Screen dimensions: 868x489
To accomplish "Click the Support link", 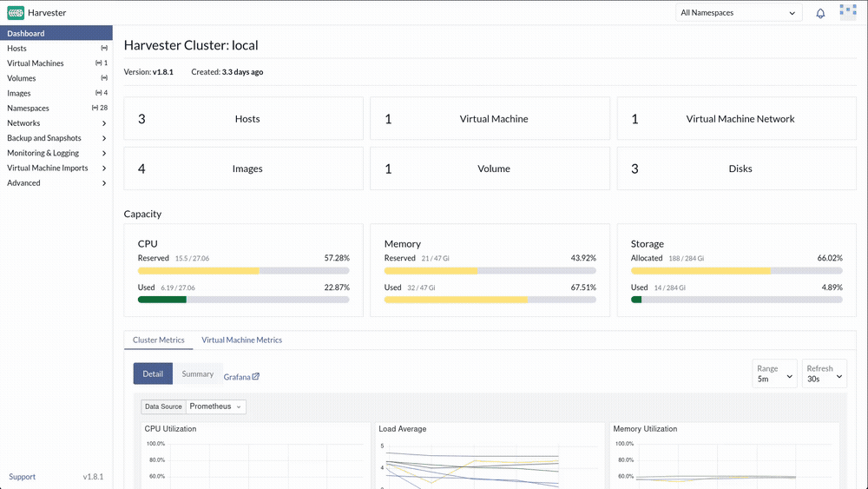I will click(x=23, y=477).
